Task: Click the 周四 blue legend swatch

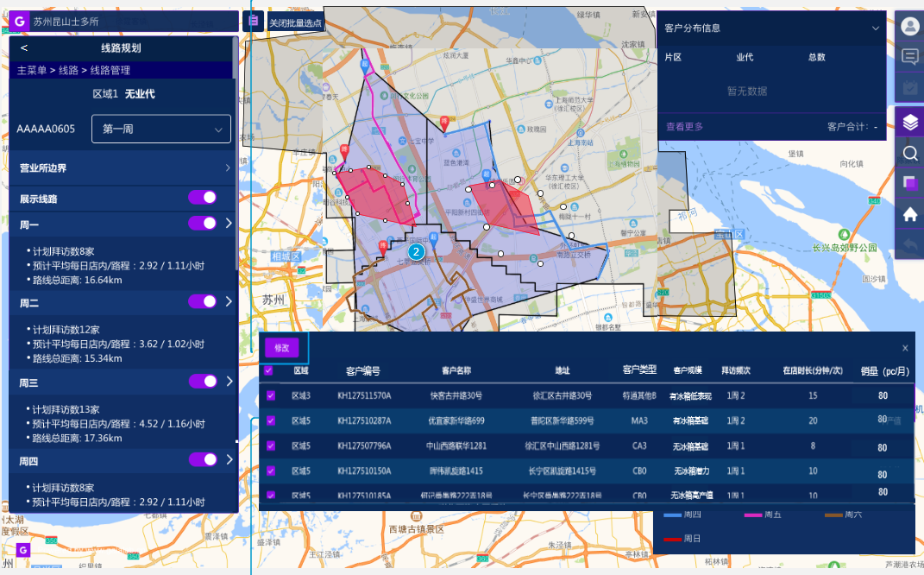Action: pos(672,515)
